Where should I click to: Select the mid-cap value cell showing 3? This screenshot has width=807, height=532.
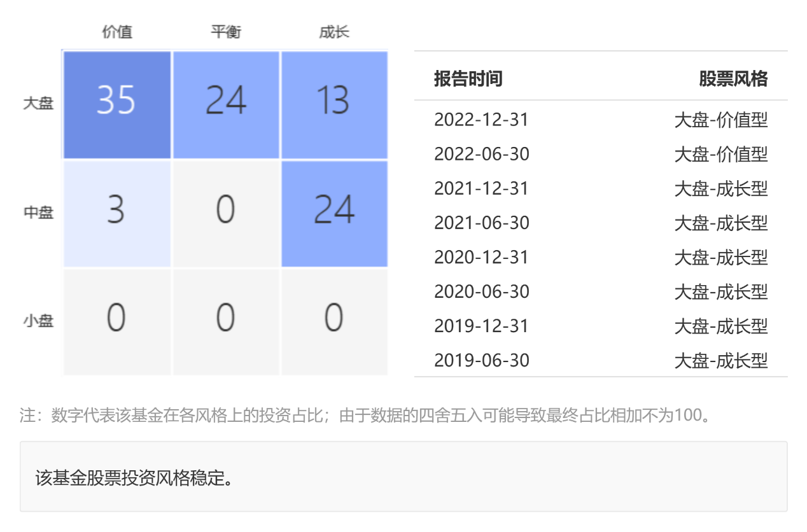tap(116, 214)
